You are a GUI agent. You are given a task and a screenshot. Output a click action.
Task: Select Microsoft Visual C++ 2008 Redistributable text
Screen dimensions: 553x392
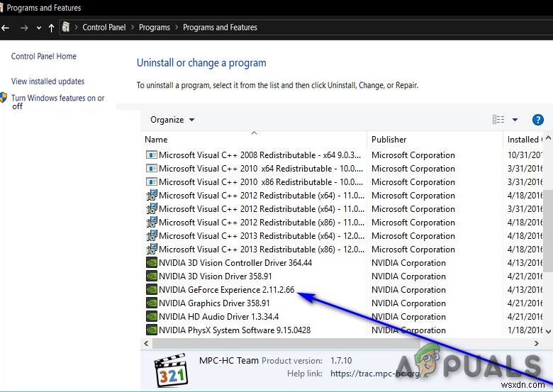(x=260, y=155)
